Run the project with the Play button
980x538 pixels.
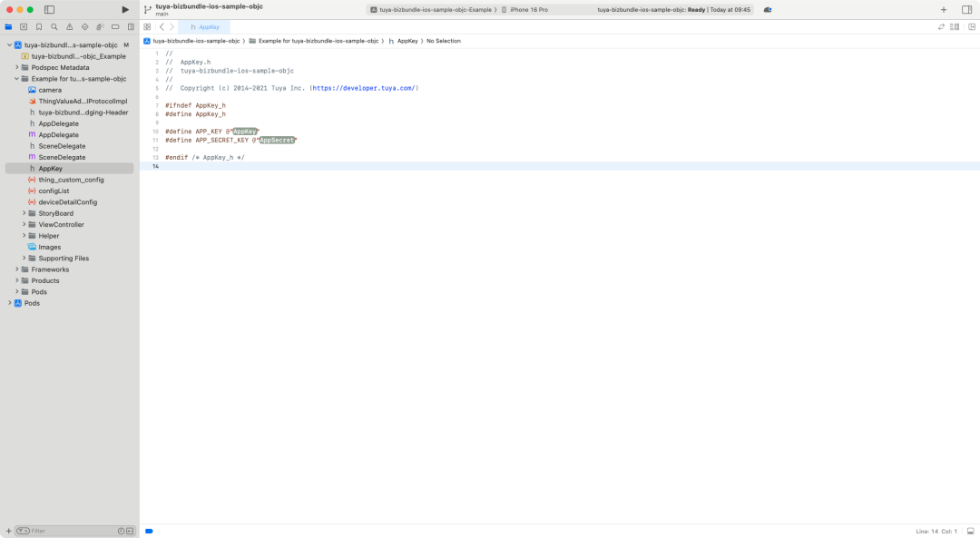[x=125, y=9]
